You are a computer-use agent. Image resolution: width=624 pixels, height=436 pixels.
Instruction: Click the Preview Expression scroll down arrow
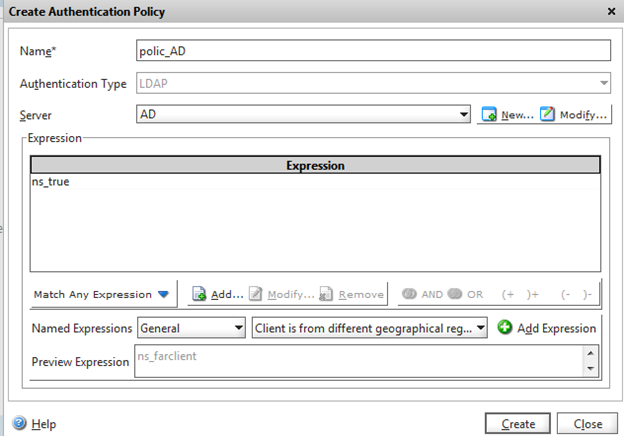[x=591, y=369]
